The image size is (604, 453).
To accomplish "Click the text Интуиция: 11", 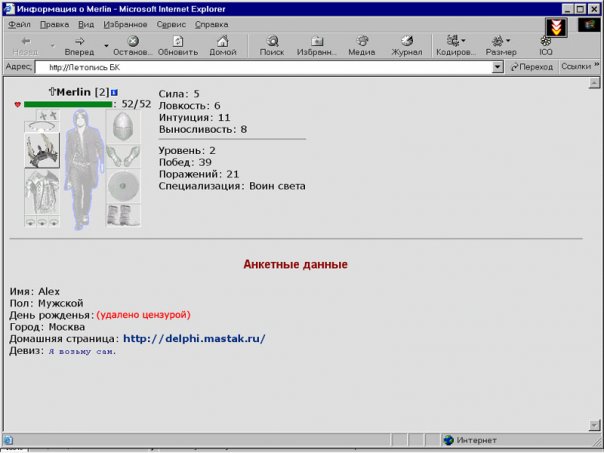I will (x=195, y=117).
